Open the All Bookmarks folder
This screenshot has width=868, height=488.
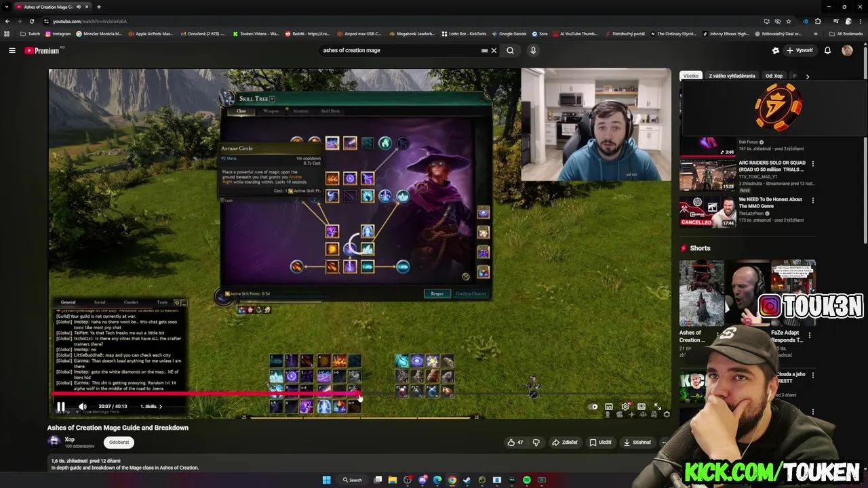(x=846, y=33)
